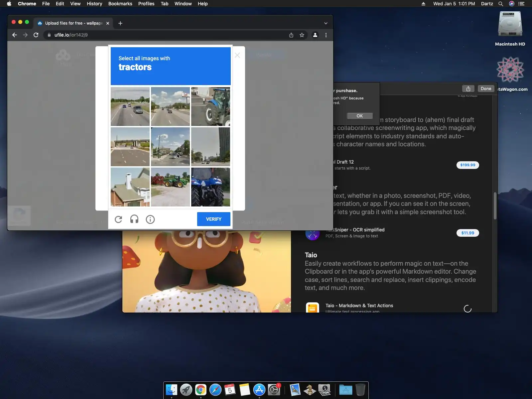Viewport: 532px width, 399px height.
Task: Close the Upload files for free tab
Action: (108, 23)
